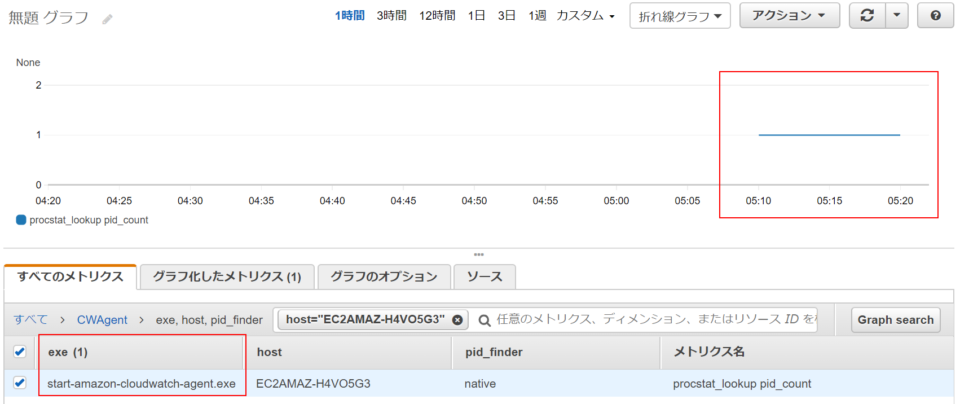Click the search magnifier icon

click(485, 320)
